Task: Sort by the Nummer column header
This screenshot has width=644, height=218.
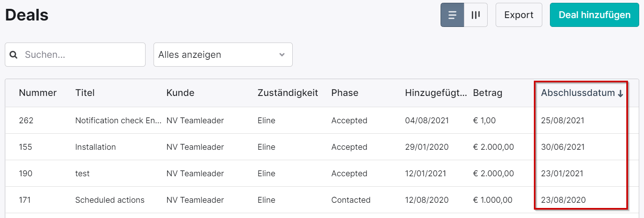Action: click(x=38, y=93)
